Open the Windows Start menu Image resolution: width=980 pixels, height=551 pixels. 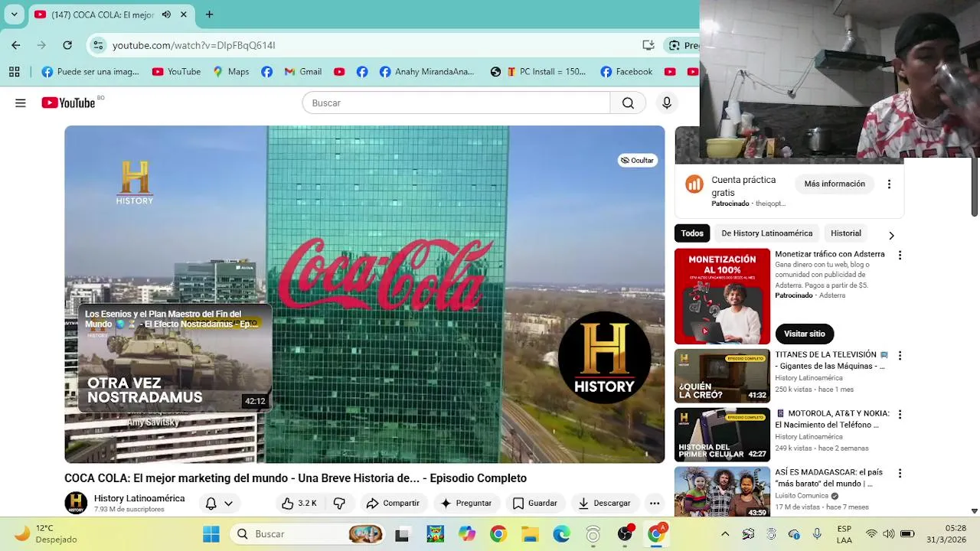(211, 533)
